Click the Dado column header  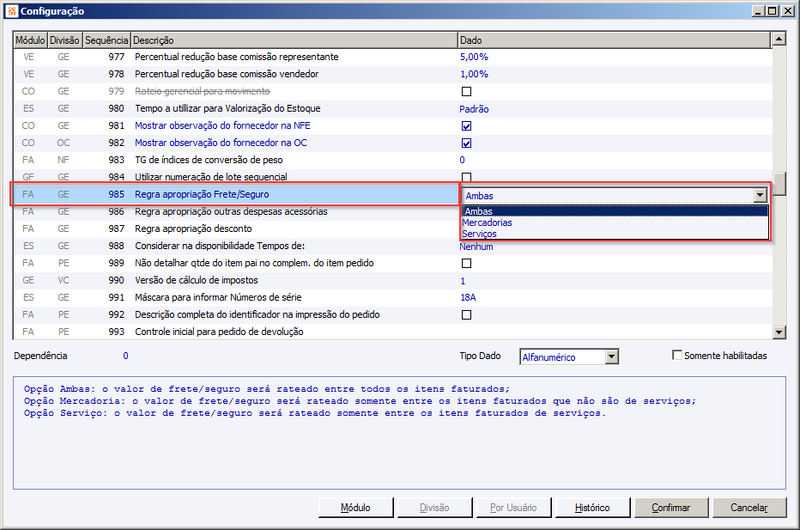(614, 40)
